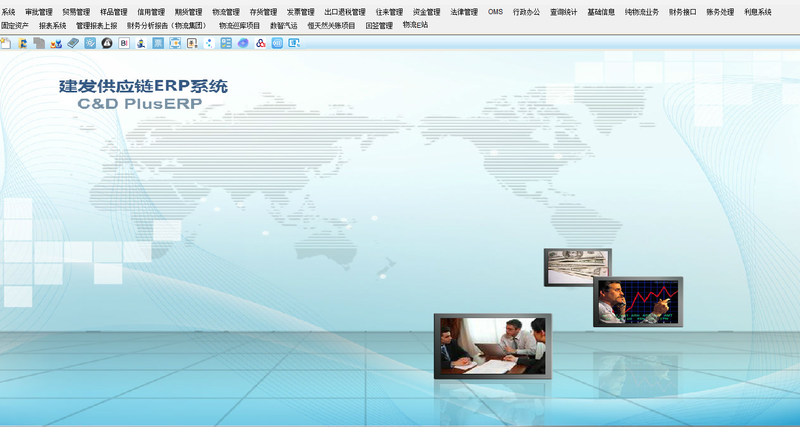Click the blue gear square toolbar icon
This screenshot has height=427, width=800.
[x=90, y=43]
